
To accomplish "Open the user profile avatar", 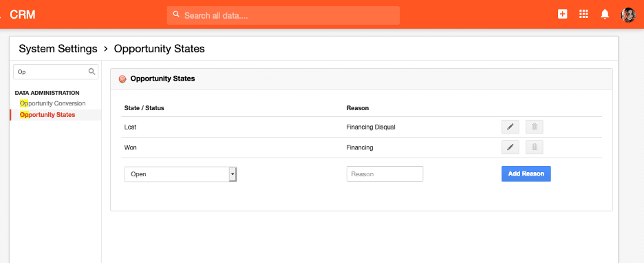I will pos(628,14).
